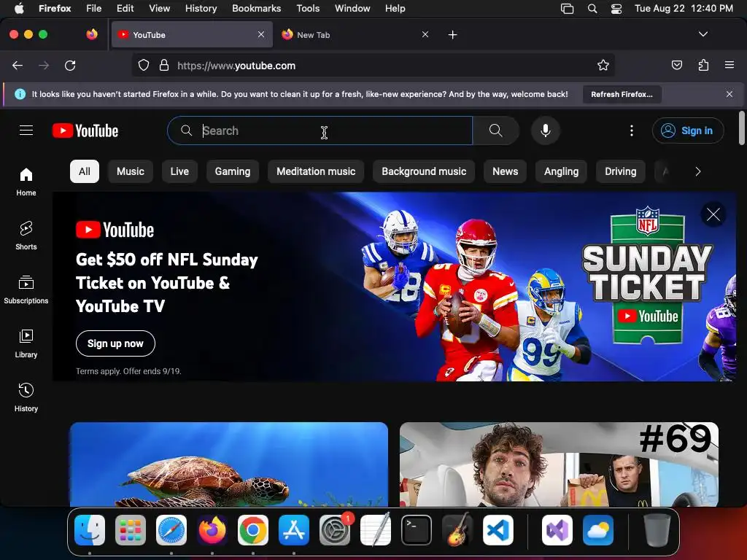Screen dimensions: 747x560
Task: Click the YouTube logo in the header
Action: tap(85, 131)
